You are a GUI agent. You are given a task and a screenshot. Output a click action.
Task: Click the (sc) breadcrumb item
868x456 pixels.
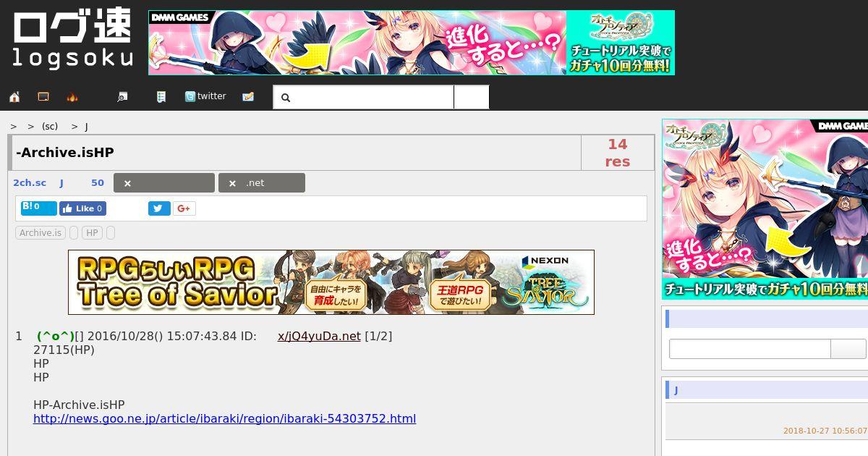click(x=50, y=126)
